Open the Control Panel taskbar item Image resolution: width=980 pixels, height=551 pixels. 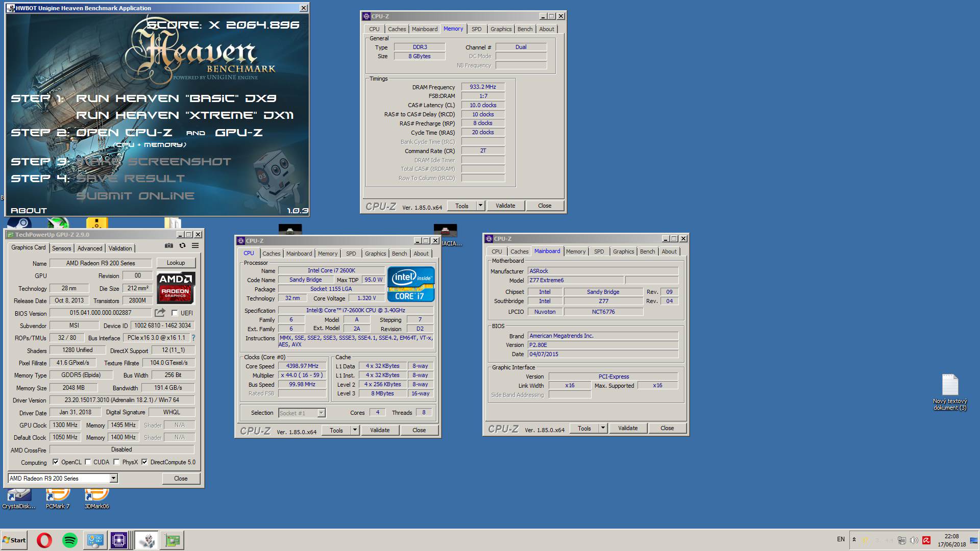(x=95, y=540)
